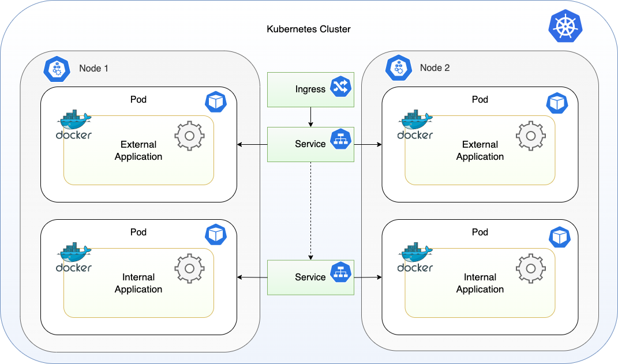Click Docker whale logo in Node 1 external pod

[74, 125]
